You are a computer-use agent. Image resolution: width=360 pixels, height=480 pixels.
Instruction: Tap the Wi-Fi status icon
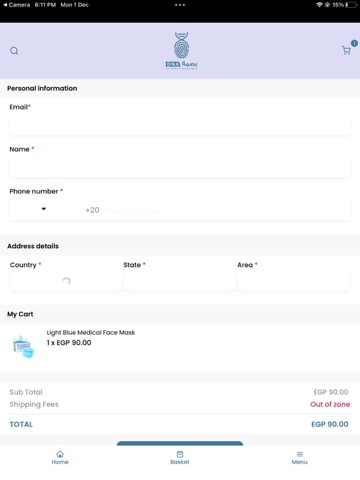point(319,5)
